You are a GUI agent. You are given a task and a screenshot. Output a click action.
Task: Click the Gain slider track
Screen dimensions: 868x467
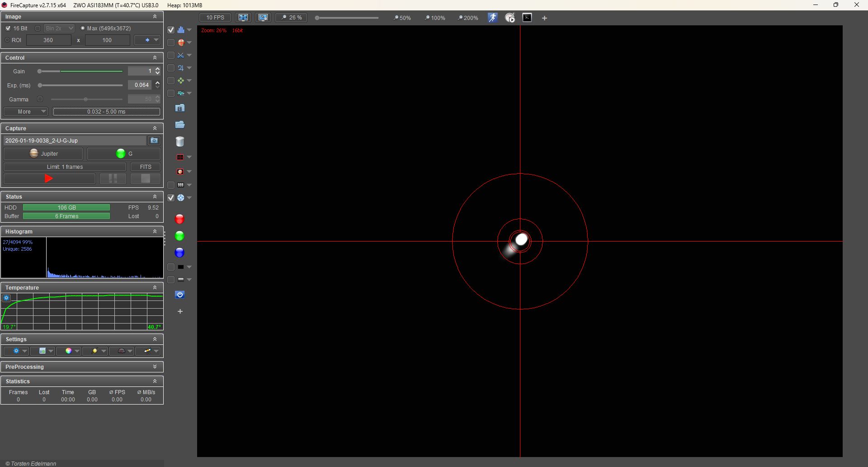(x=80, y=71)
